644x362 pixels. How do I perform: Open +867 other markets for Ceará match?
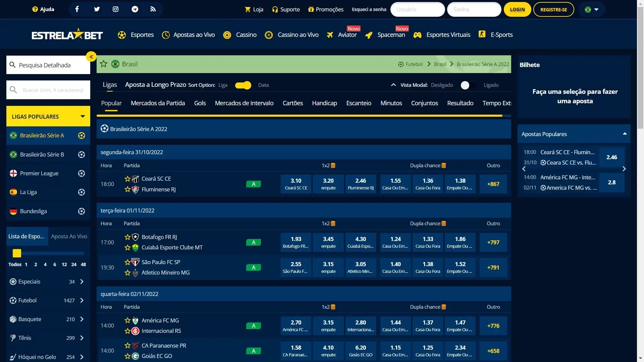[493, 184]
